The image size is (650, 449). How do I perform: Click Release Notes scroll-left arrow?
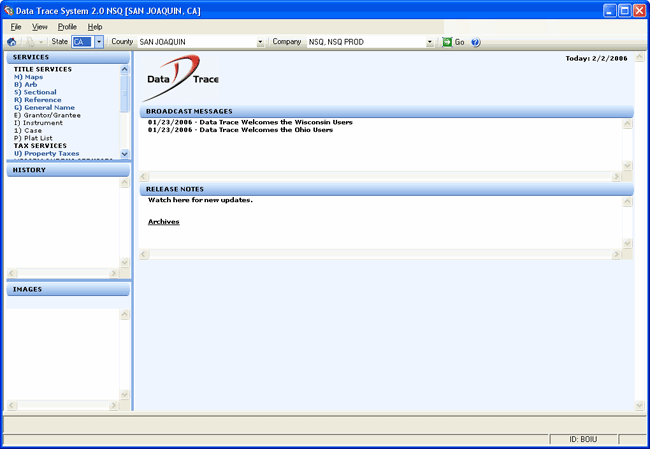(144, 254)
